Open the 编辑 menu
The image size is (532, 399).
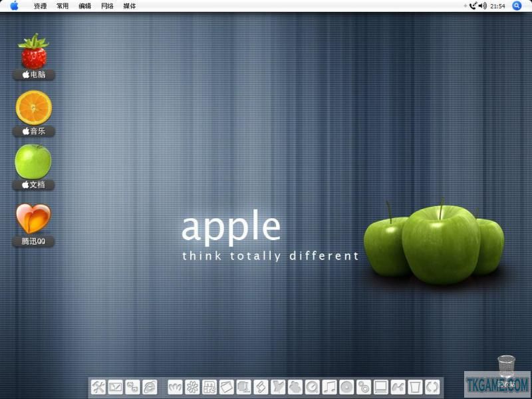85,6
